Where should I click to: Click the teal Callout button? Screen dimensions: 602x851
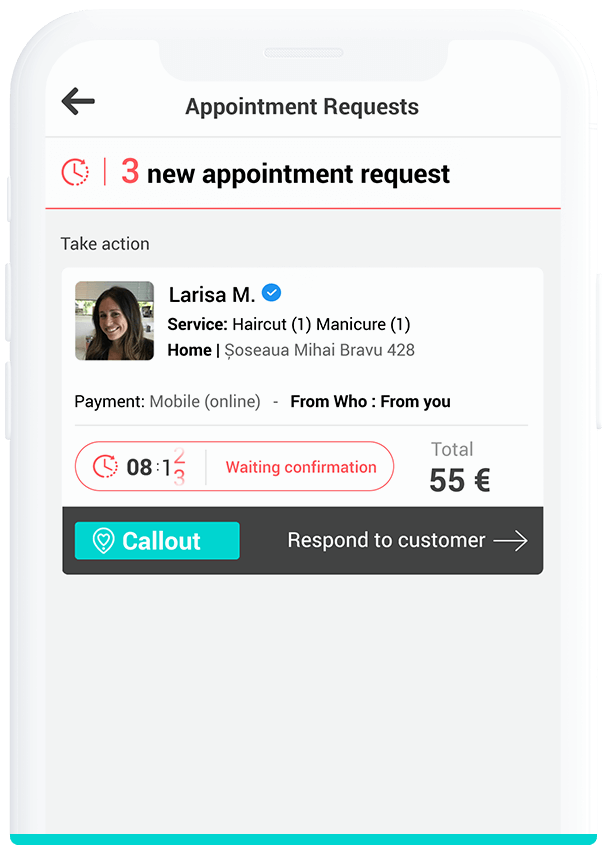point(157,541)
